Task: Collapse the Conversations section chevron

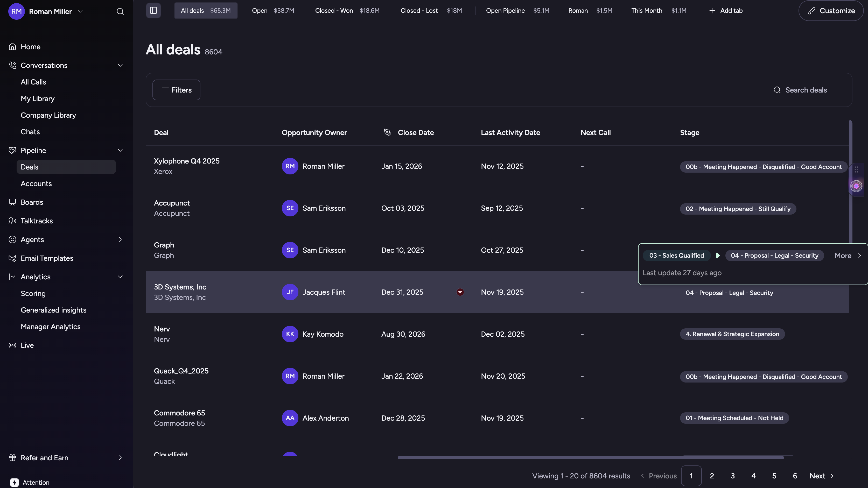Action: [x=120, y=65]
